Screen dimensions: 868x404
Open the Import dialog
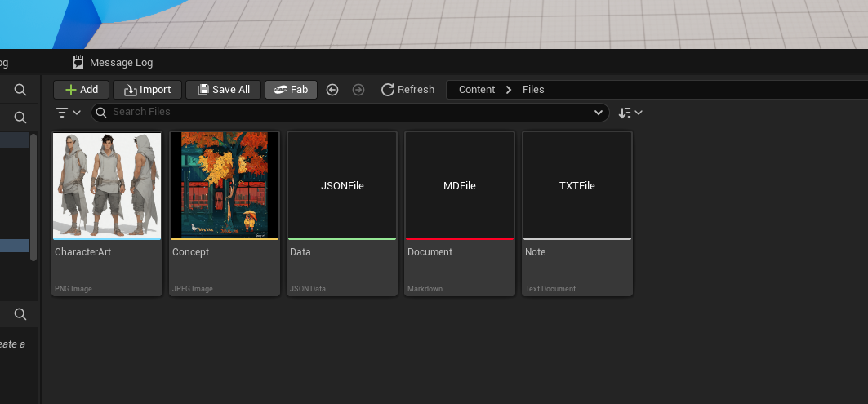tap(147, 90)
